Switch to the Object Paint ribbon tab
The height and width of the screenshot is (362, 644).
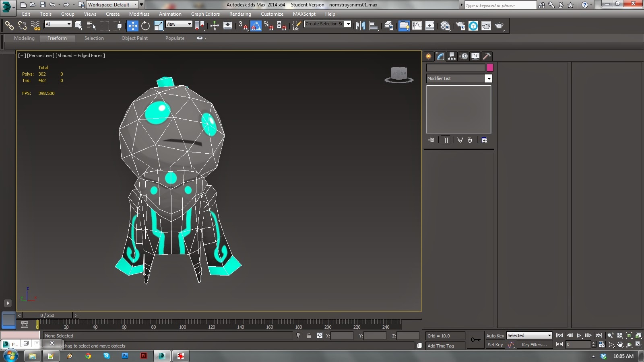[x=134, y=38]
